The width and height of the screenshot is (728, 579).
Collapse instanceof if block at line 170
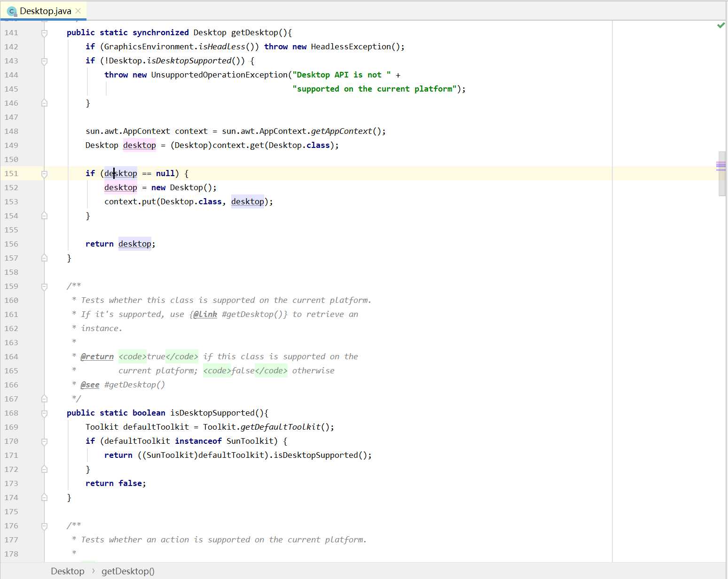(44, 441)
